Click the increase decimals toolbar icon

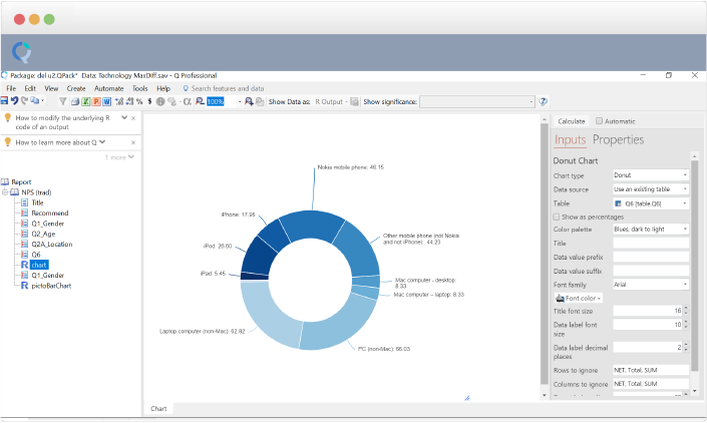click(x=119, y=101)
